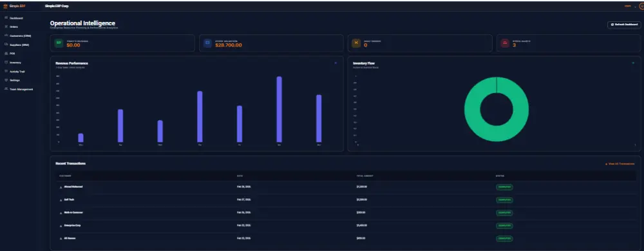Click the Refresh Dashboard button

click(x=624, y=25)
